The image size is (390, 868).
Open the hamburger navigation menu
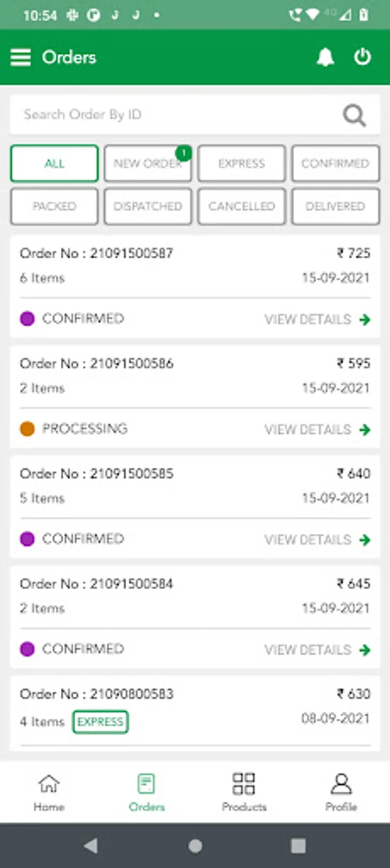(x=20, y=57)
